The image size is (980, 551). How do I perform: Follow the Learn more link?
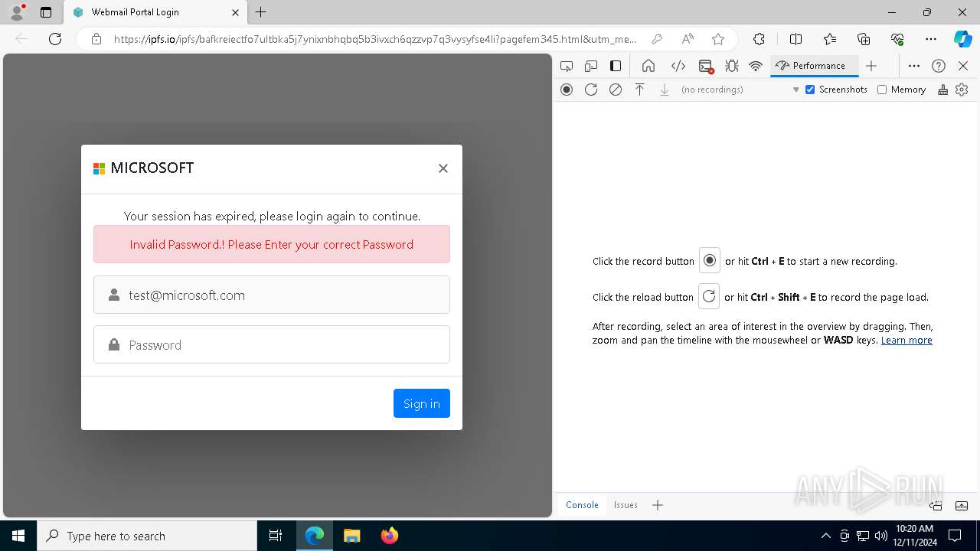pos(906,341)
